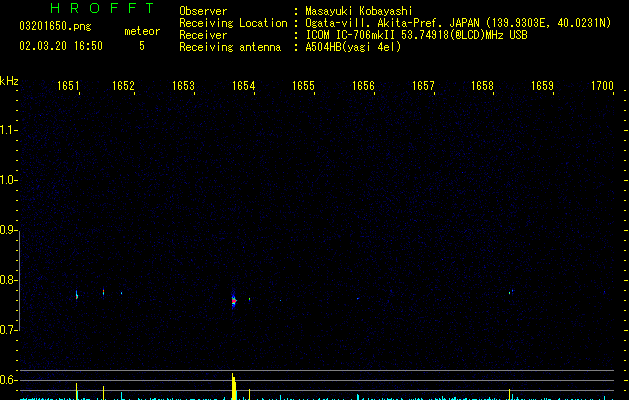Click the 1658 time axis label
The image size is (629, 400).
(x=482, y=86)
